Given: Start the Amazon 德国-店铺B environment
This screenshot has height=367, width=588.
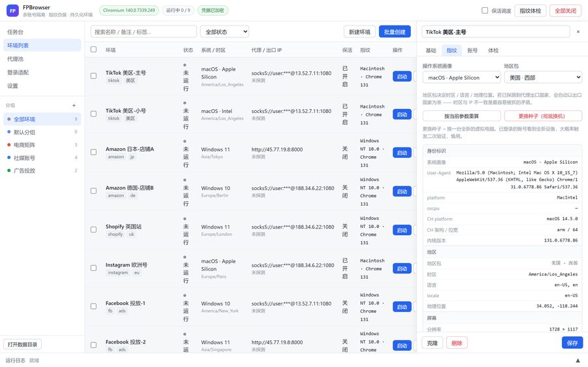Looking at the screenshot, I should pos(402,191).
